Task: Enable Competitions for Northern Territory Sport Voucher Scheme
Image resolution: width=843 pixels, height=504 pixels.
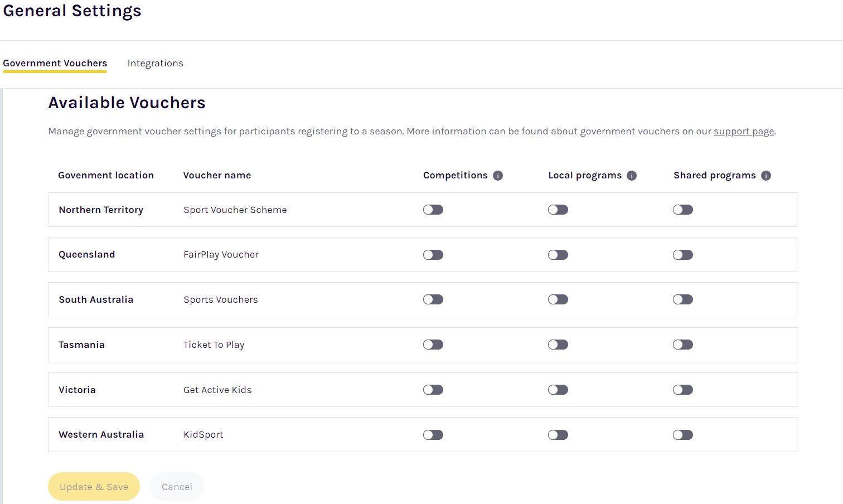Action: 433,210
